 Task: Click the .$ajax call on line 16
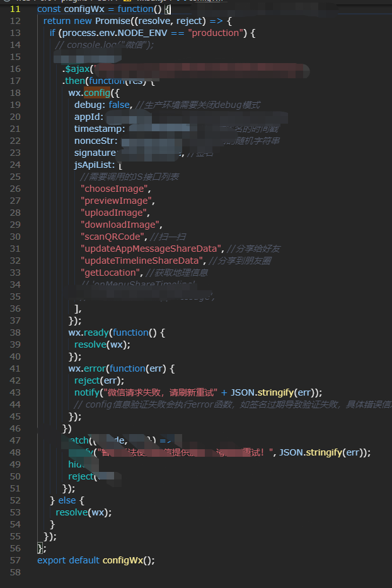coord(77,69)
